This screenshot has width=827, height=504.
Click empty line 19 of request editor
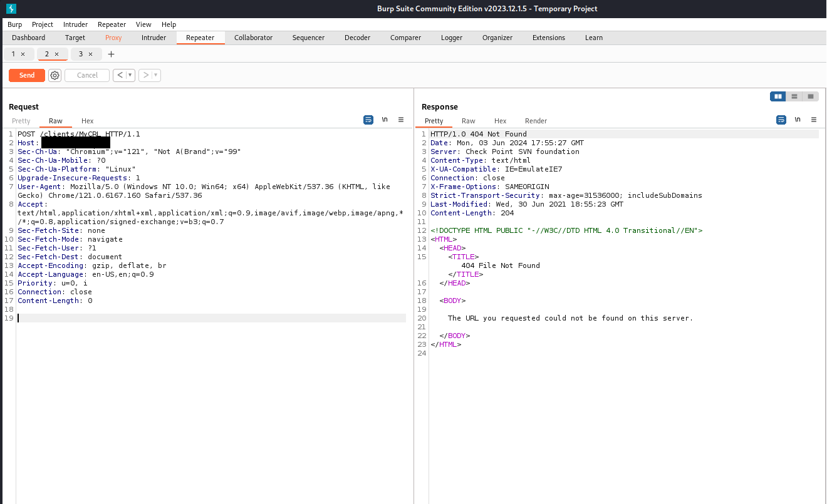click(211, 318)
